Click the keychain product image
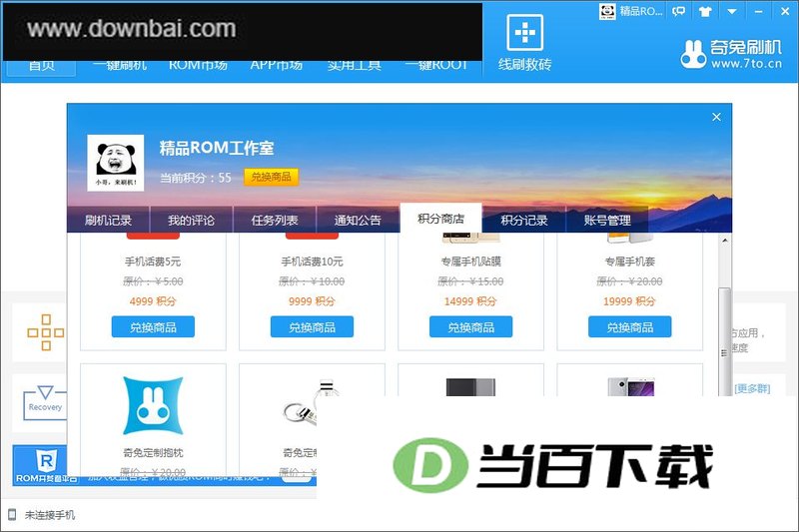The width and height of the screenshot is (799, 532). tap(311, 403)
